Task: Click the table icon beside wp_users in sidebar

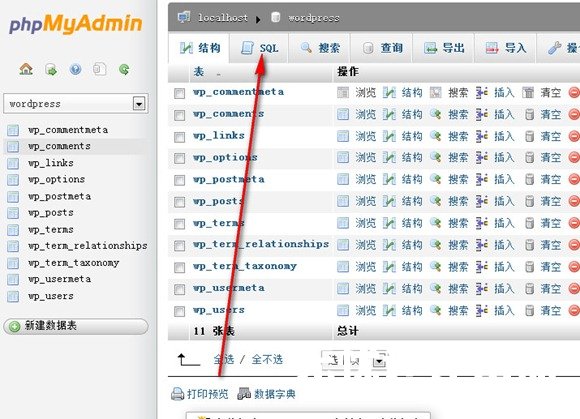Action: (13, 297)
